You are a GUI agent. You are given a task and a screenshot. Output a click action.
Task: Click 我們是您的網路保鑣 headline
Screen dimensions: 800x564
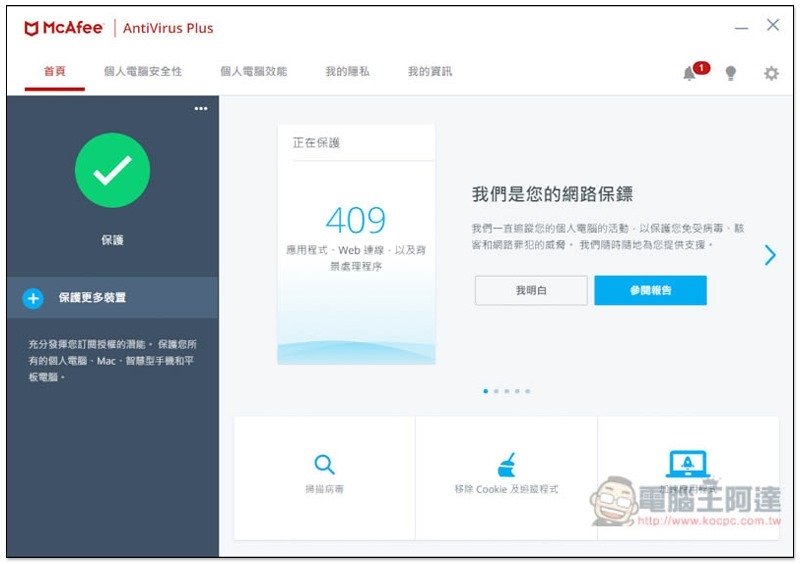coord(552,194)
